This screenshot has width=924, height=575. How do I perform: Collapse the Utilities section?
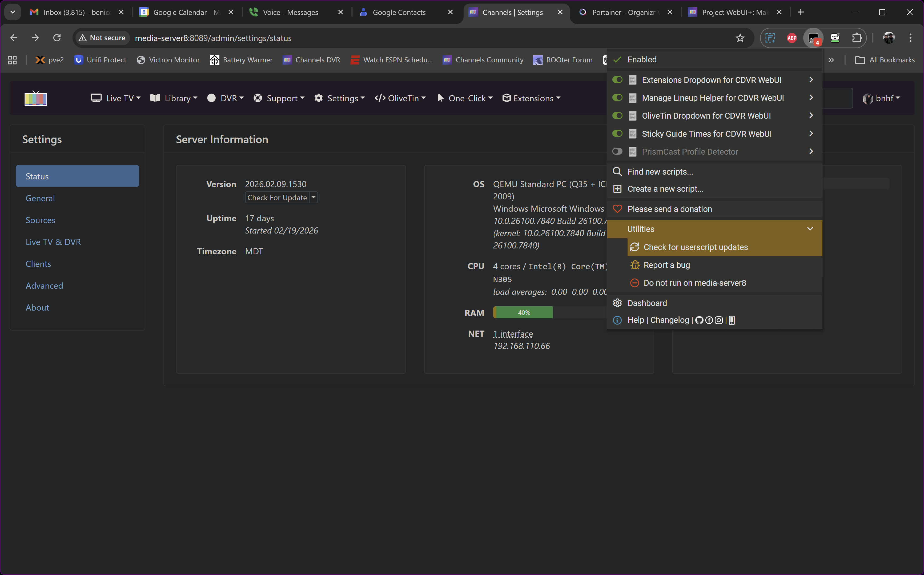pyautogui.click(x=810, y=229)
